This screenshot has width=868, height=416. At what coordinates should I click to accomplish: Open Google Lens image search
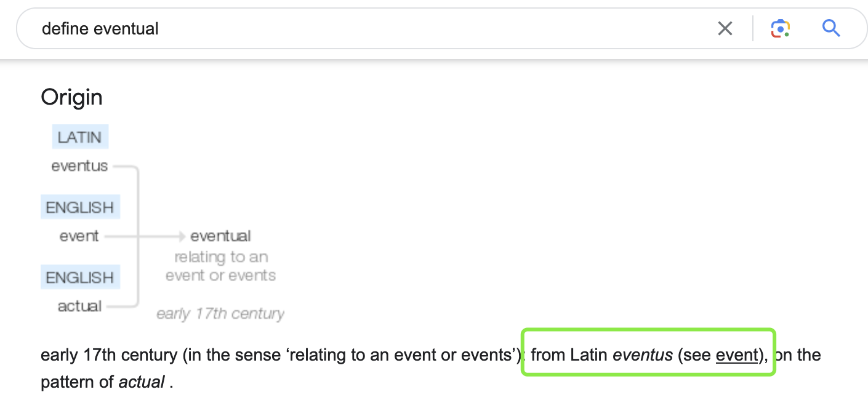click(780, 28)
